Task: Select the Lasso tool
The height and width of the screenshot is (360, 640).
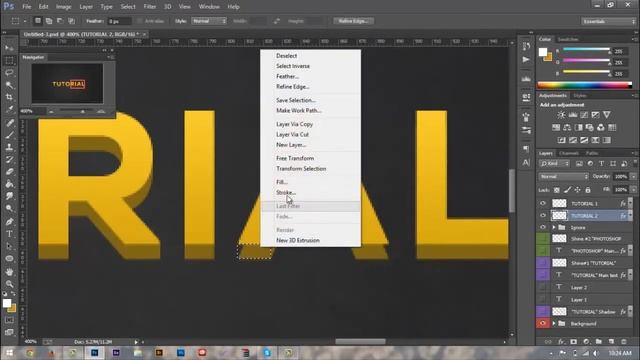Action: pyautogui.click(x=9, y=73)
